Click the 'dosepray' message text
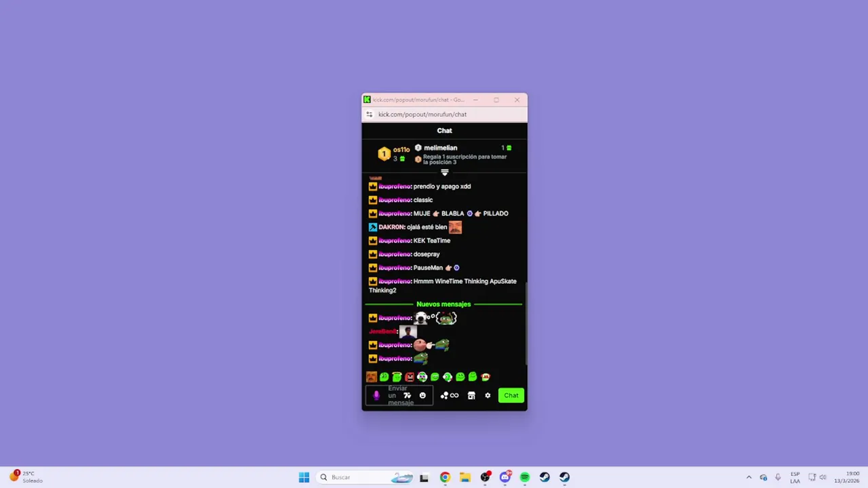The height and width of the screenshot is (488, 868). [427, 254]
